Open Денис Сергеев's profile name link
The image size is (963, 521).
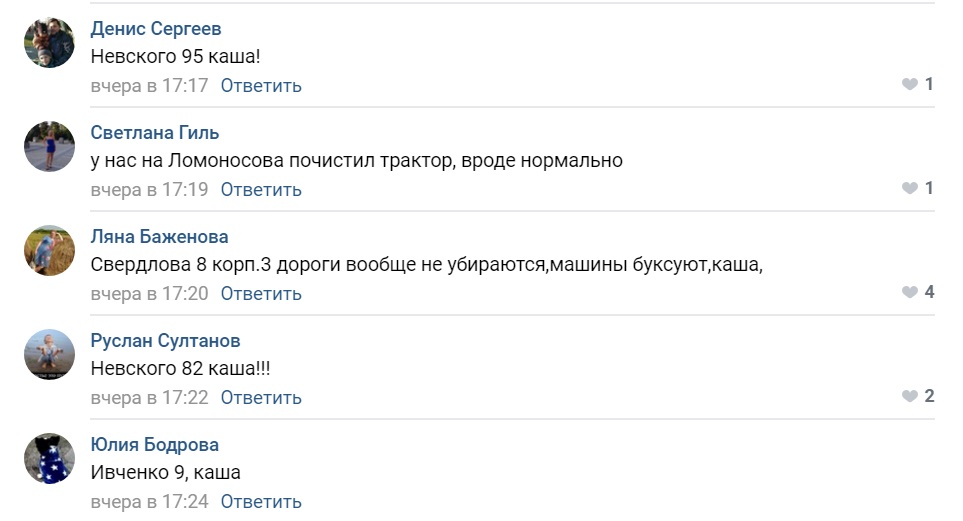156,29
